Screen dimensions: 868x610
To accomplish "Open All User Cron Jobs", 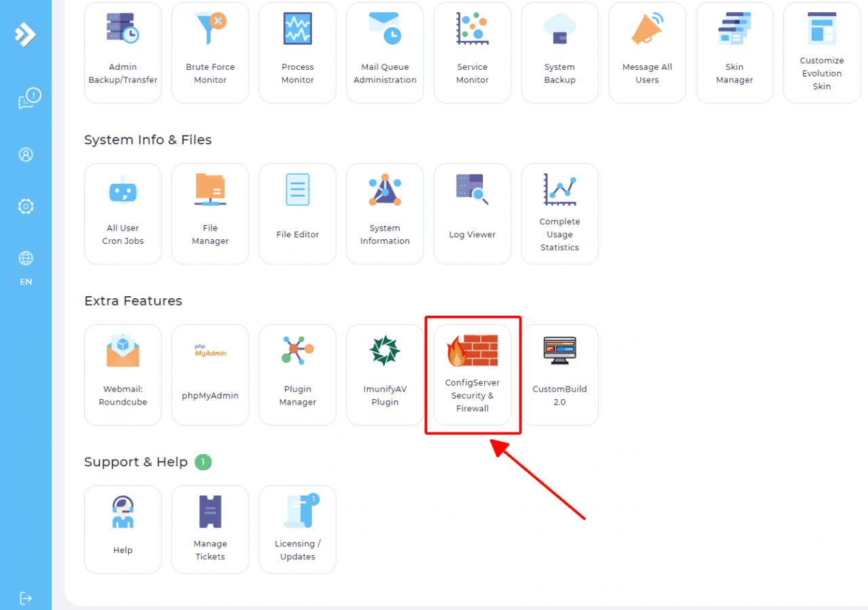I will (123, 213).
